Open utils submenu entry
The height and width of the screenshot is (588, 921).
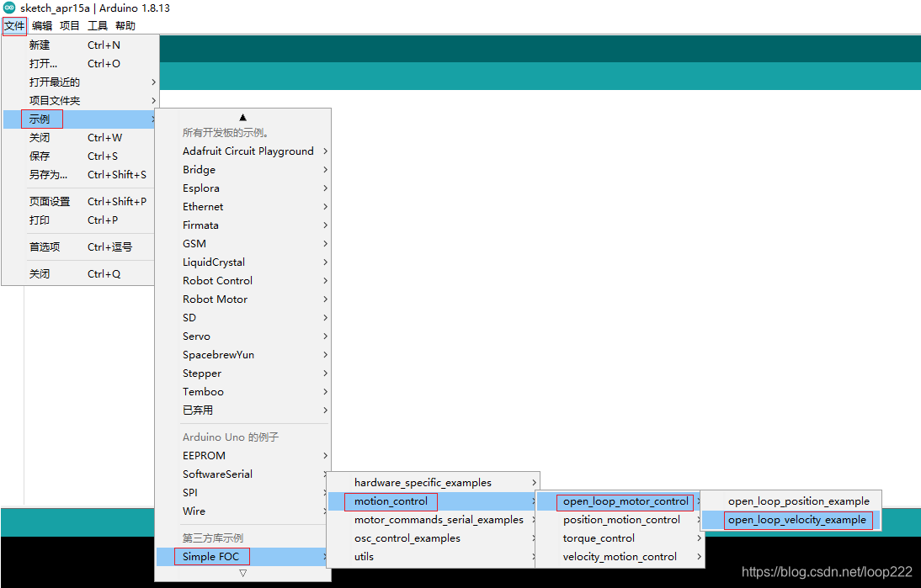click(x=433, y=556)
